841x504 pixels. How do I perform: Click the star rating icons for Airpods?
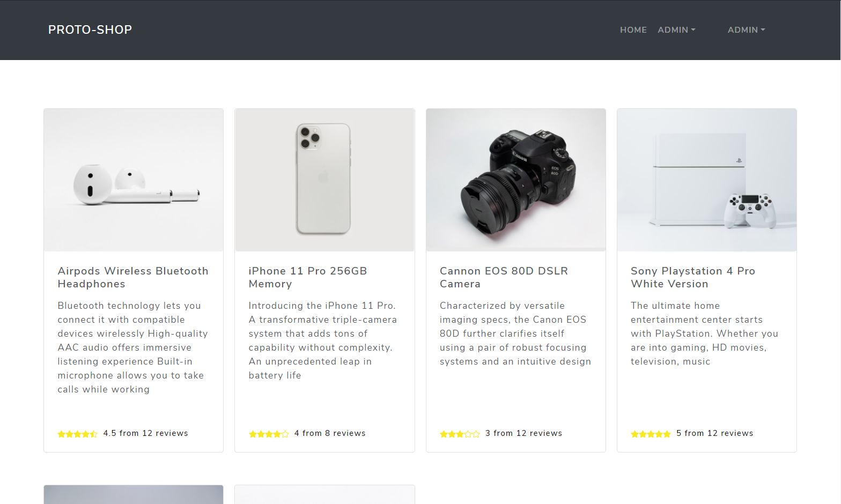pos(77,433)
